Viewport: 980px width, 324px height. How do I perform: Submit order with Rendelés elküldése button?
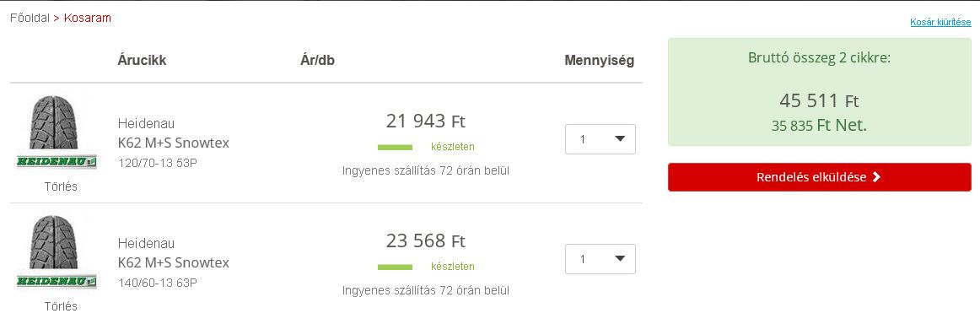pos(820,177)
